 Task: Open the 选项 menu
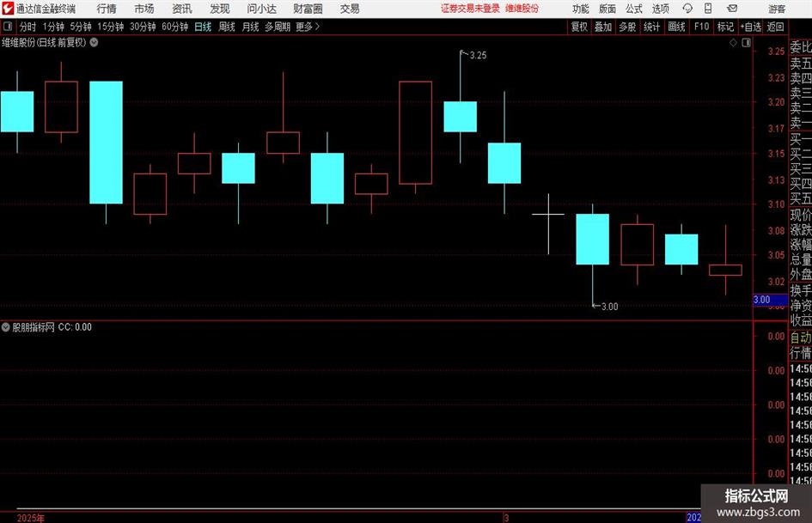click(660, 9)
